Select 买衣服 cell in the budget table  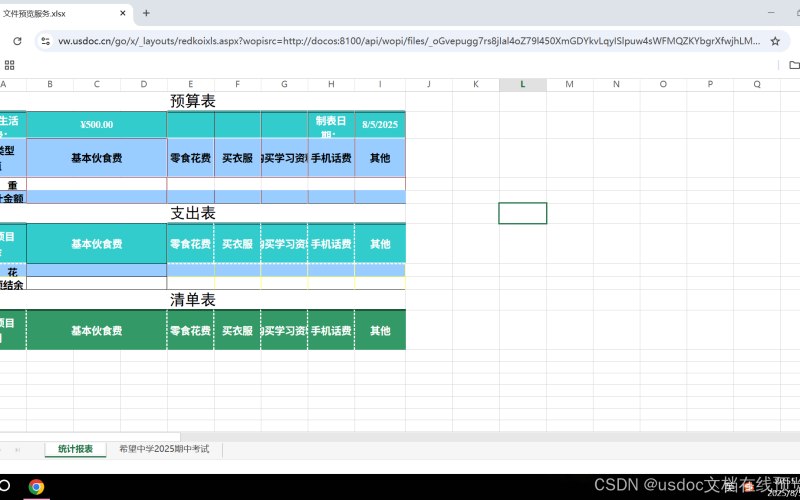coord(237,158)
